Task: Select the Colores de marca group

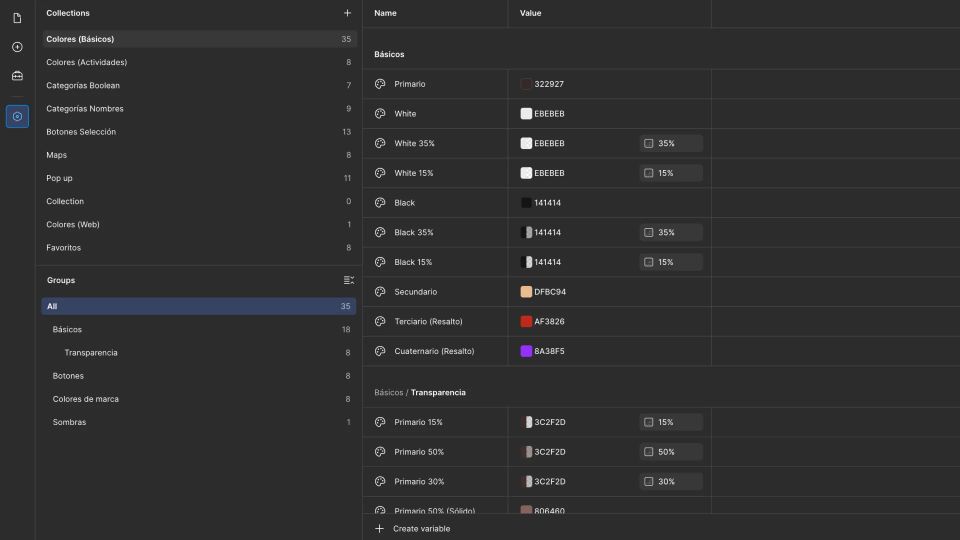Action: (x=199, y=399)
